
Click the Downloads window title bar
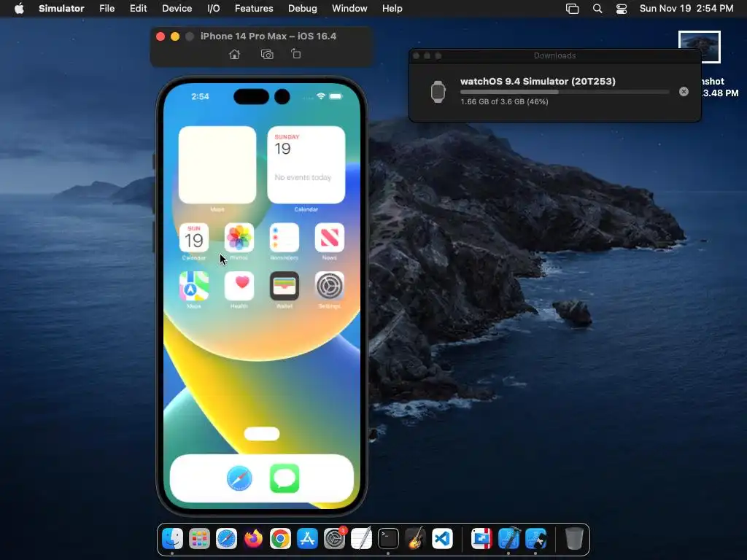tap(554, 55)
